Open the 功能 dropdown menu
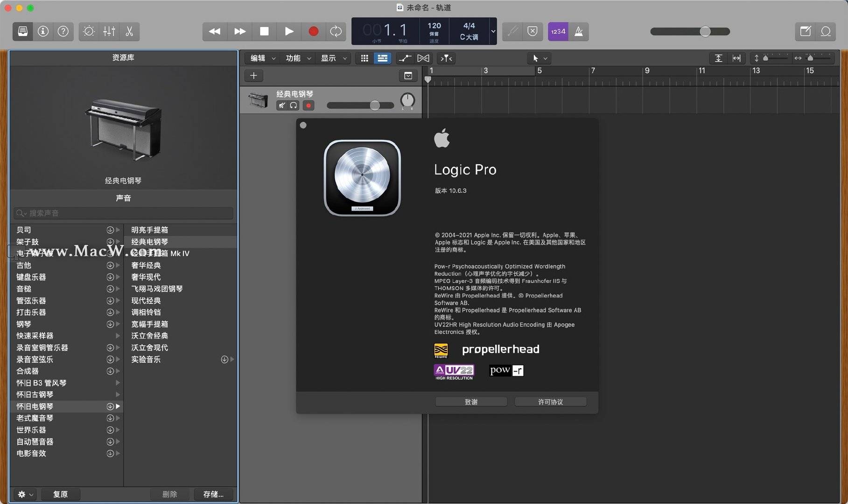848x504 pixels. point(298,58)
